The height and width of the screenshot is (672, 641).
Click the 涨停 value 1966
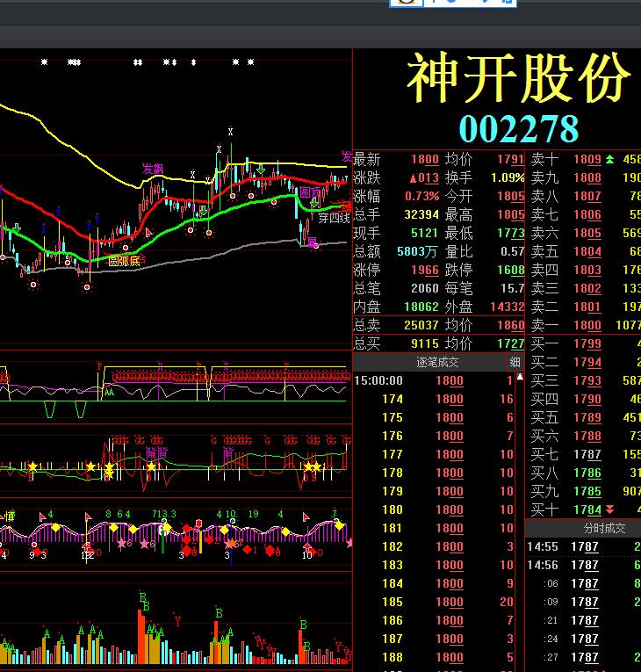tap(425, 270)
